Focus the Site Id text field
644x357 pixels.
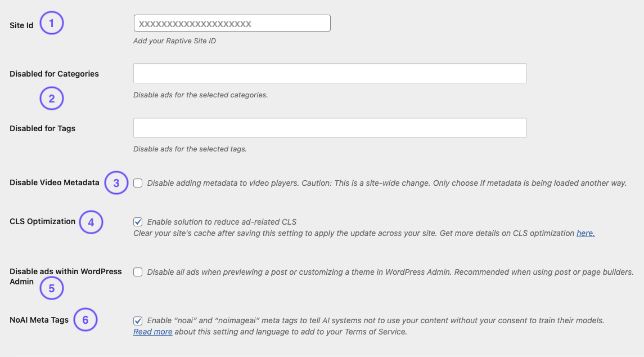point(232,24)
